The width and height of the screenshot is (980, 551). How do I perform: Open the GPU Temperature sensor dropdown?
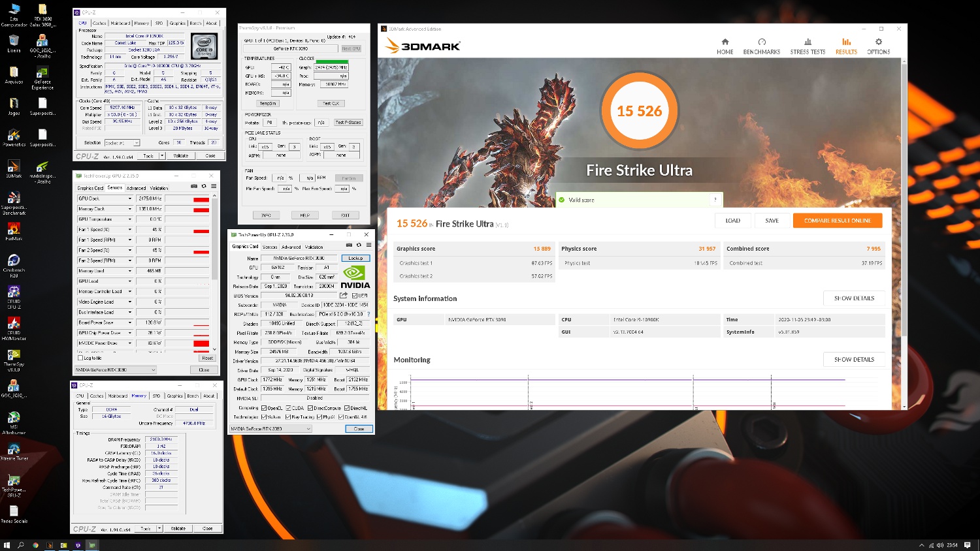(x=130, y=219)
